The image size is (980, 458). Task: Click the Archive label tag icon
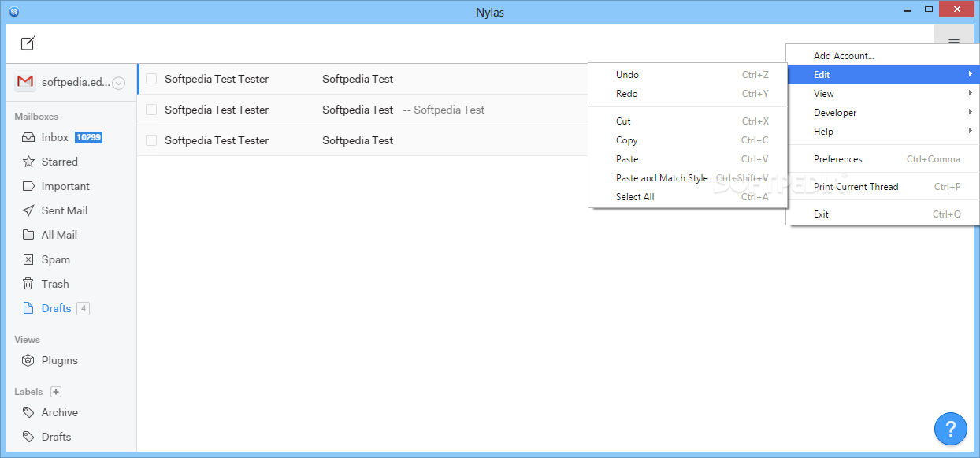[x=28, y=412]
